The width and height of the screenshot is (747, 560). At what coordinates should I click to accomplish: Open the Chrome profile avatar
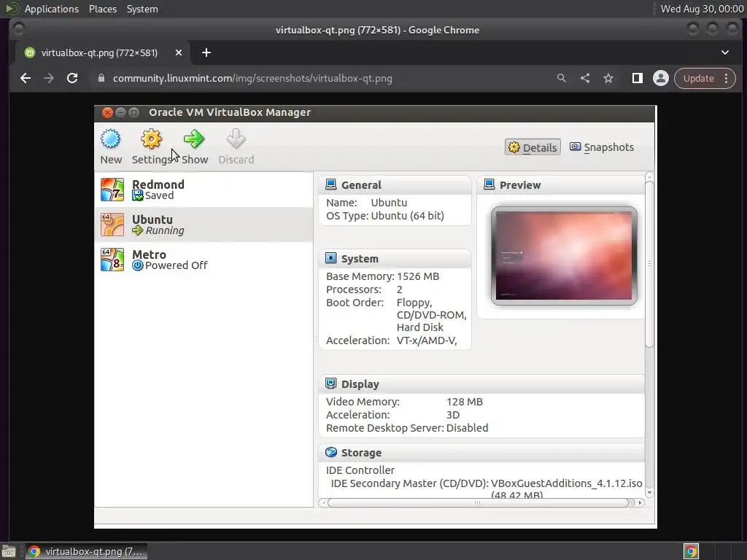pyautogui.click(x=661, y=78)
